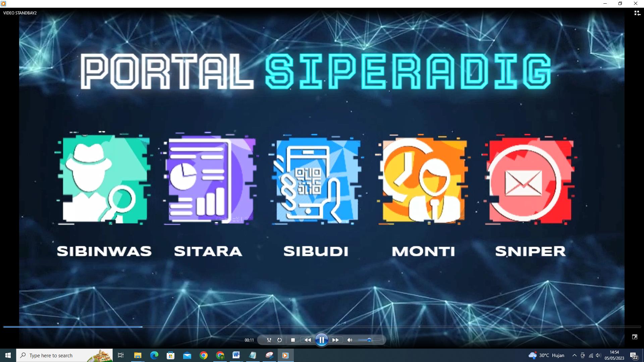The width and height of the screenshot is (644, 362).
Task: View the video in full screen
Action: pyautogui.click(x=635, y=337)
